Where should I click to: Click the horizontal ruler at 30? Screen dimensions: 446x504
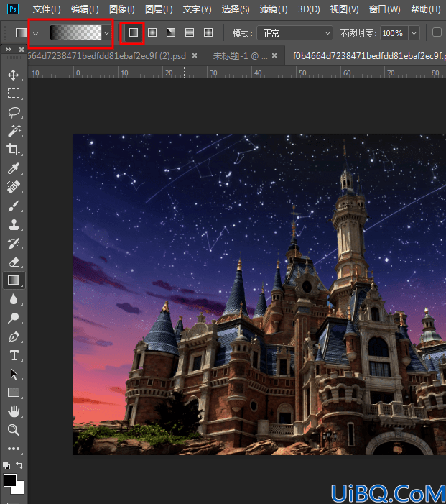[213, 73]
